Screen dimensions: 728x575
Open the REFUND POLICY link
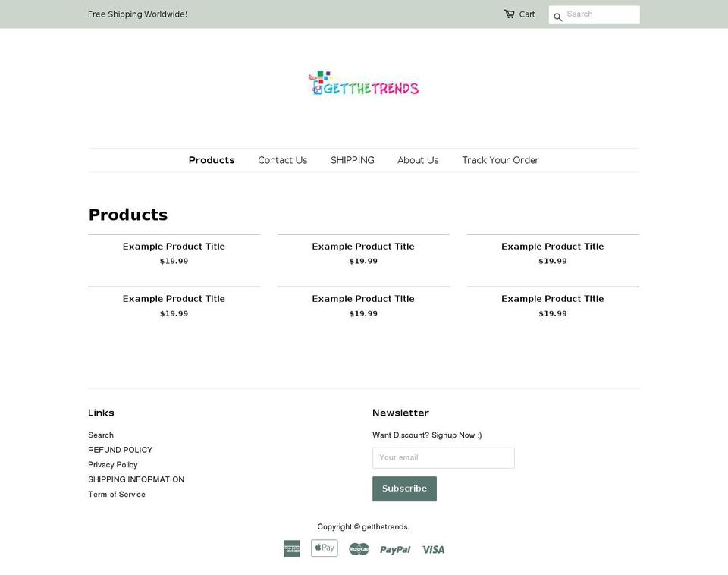(120, 449)
